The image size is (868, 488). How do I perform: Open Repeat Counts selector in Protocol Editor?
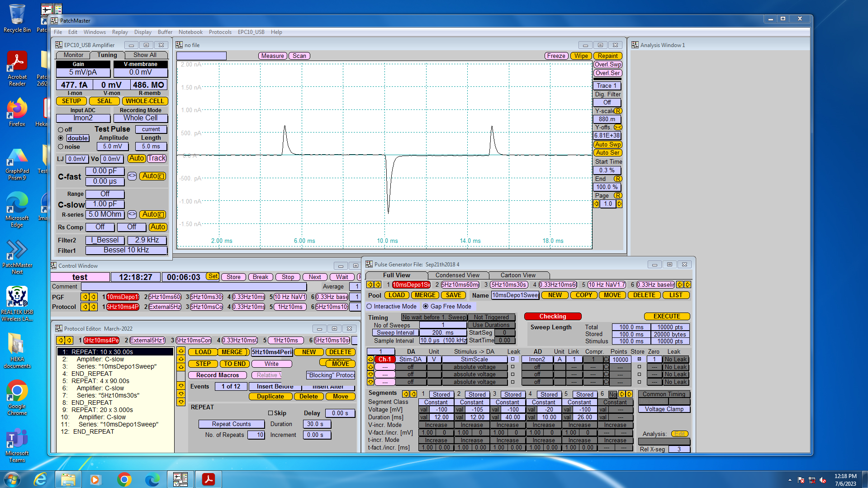point(232,424)
